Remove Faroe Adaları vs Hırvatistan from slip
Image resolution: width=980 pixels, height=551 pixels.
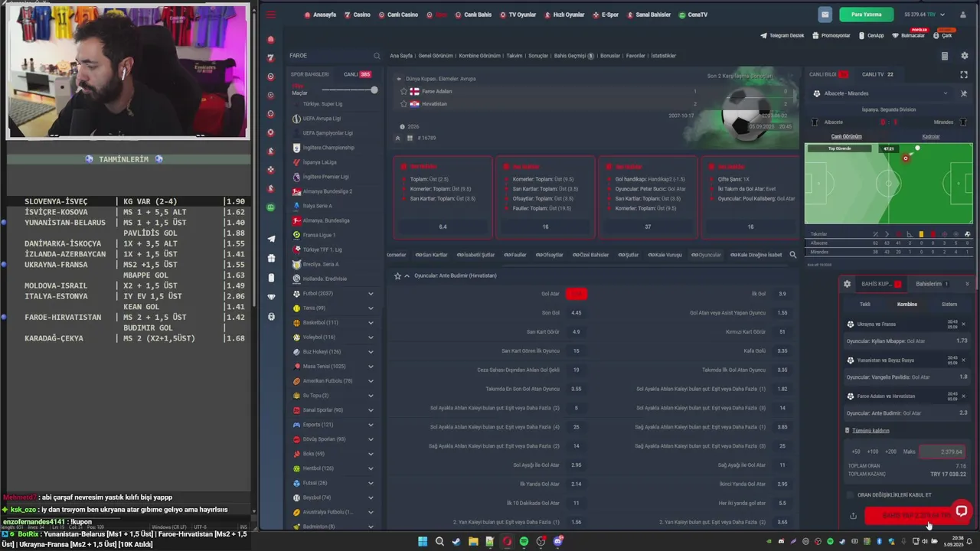[x=963, y=396]
